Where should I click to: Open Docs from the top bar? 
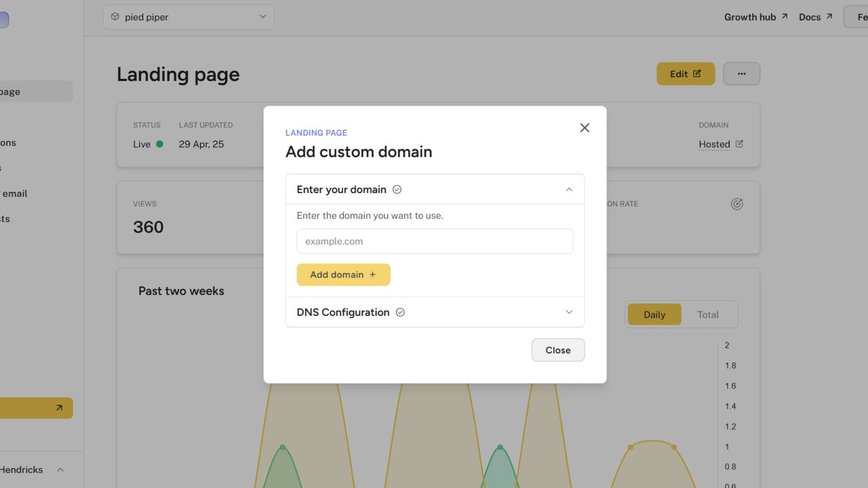[810, 16]
